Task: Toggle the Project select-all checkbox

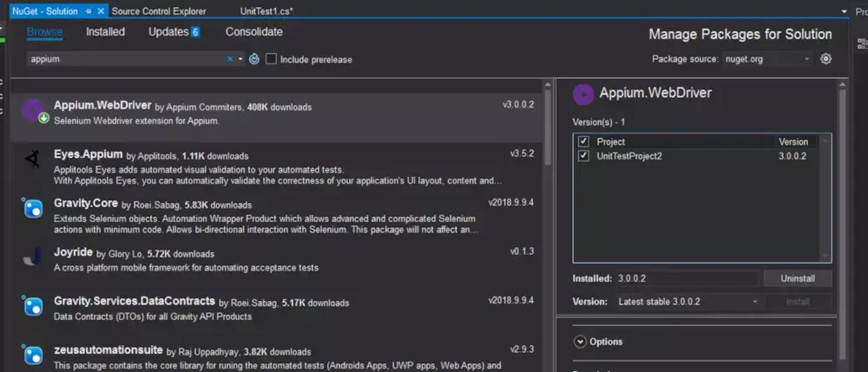Action: 583,141
